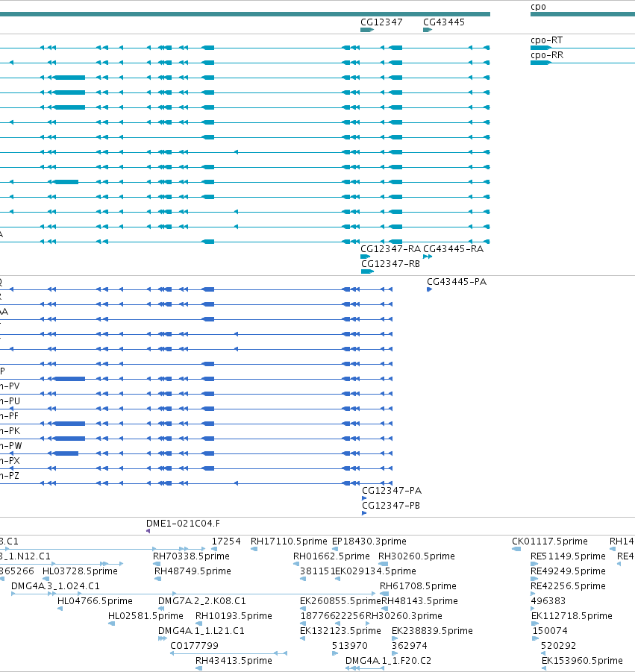Open EST 17254 label
The width and height of the screenshot is (635, 672).
point(226,541)
